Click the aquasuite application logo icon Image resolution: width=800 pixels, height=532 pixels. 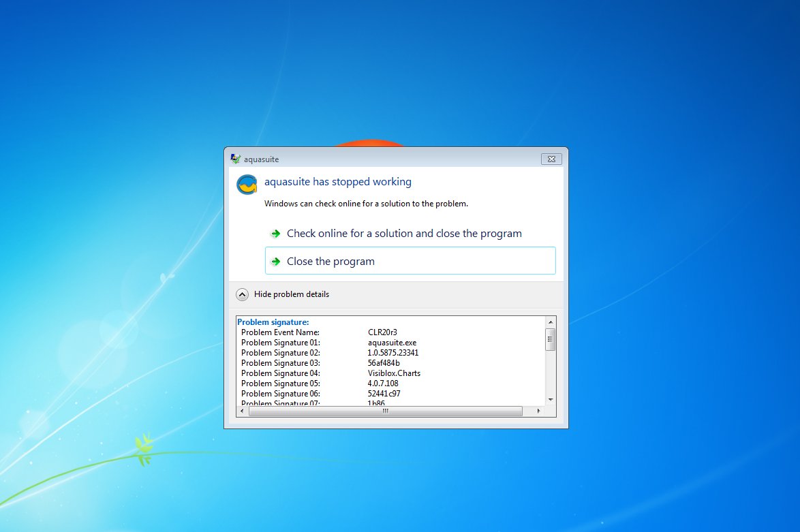tap(247, 185)
